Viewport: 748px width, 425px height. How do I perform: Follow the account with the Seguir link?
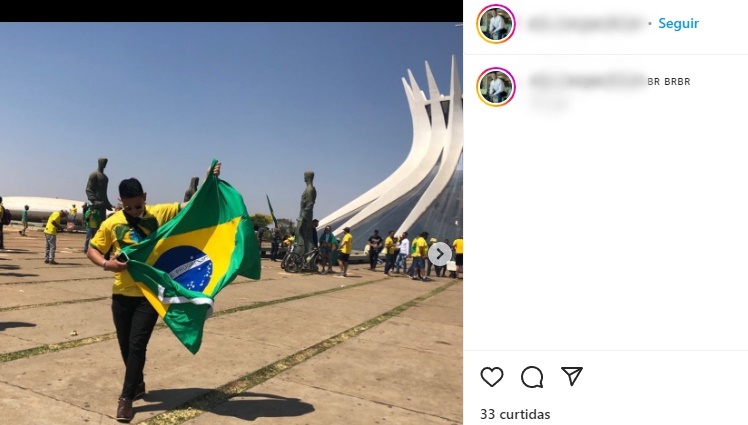click(x=678, y=23)
